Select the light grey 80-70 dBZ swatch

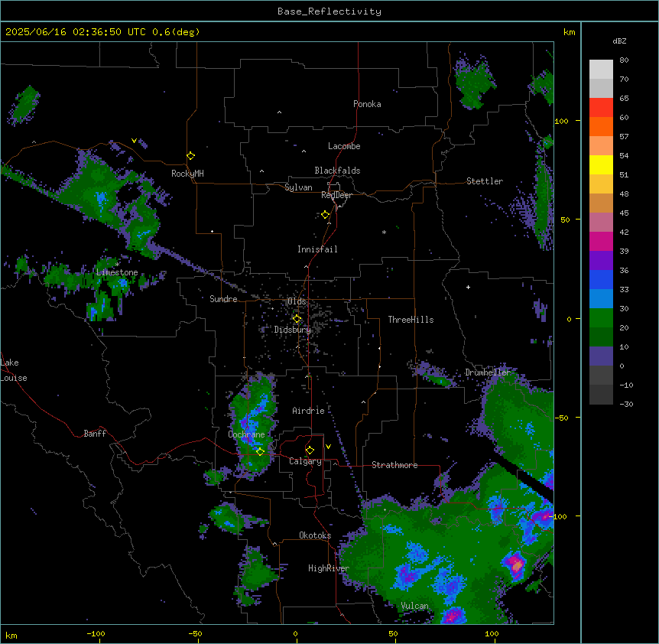pos(601,70)
